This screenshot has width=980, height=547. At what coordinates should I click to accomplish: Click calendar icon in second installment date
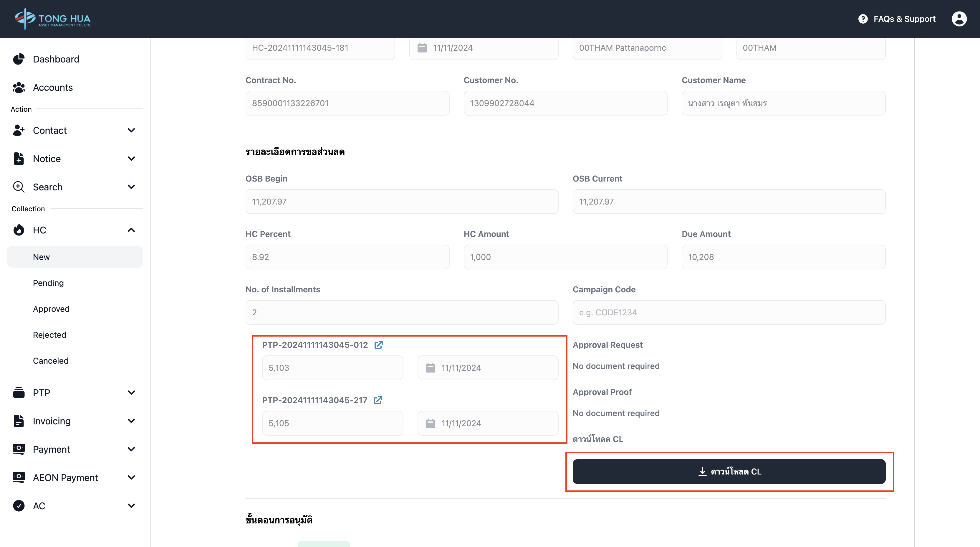(430, 423)
